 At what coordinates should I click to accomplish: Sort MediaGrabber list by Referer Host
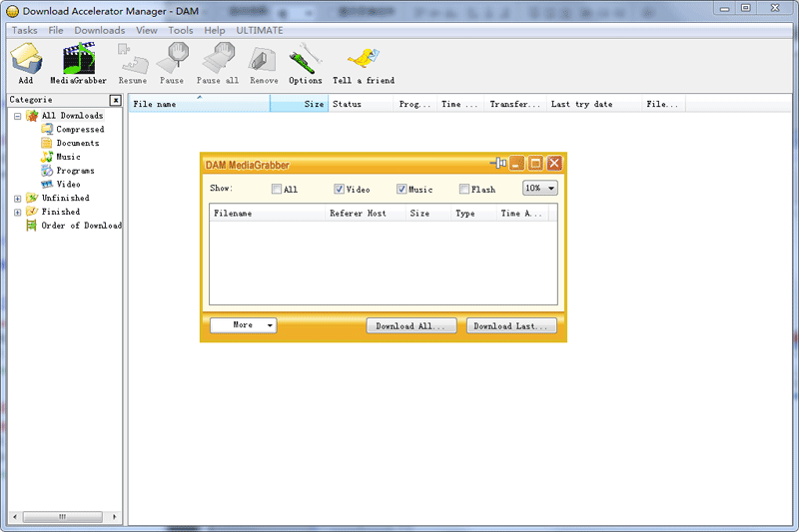[x=366, y=214]
